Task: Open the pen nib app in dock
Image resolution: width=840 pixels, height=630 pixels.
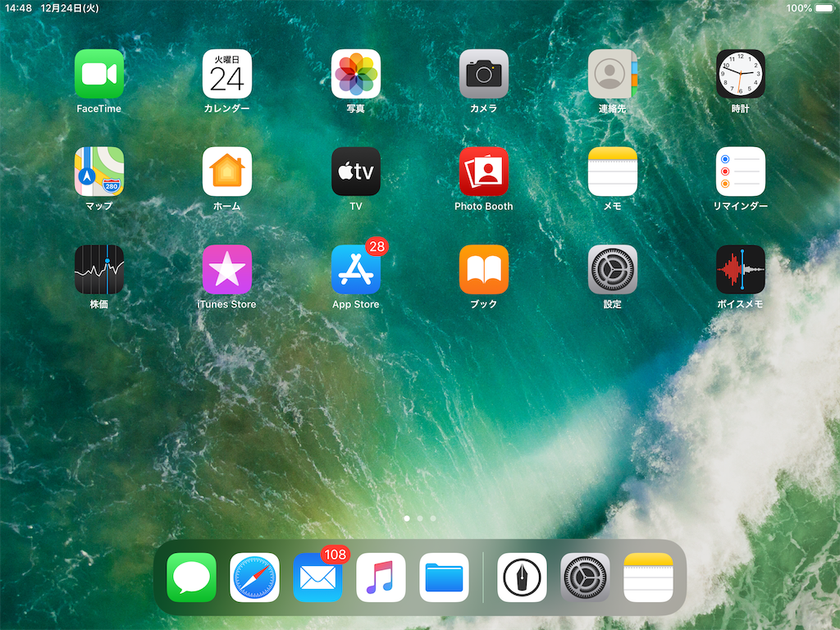Action: 522,577
